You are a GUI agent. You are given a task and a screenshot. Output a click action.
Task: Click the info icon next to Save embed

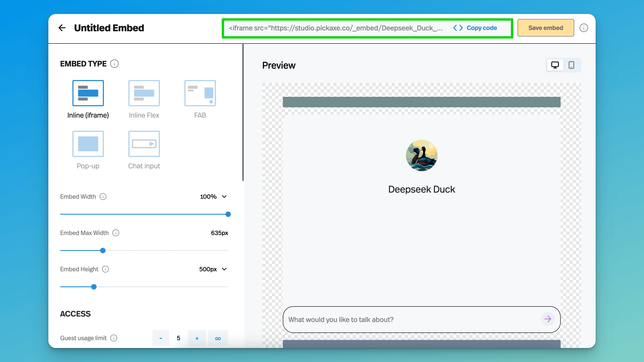pos(584,28)
